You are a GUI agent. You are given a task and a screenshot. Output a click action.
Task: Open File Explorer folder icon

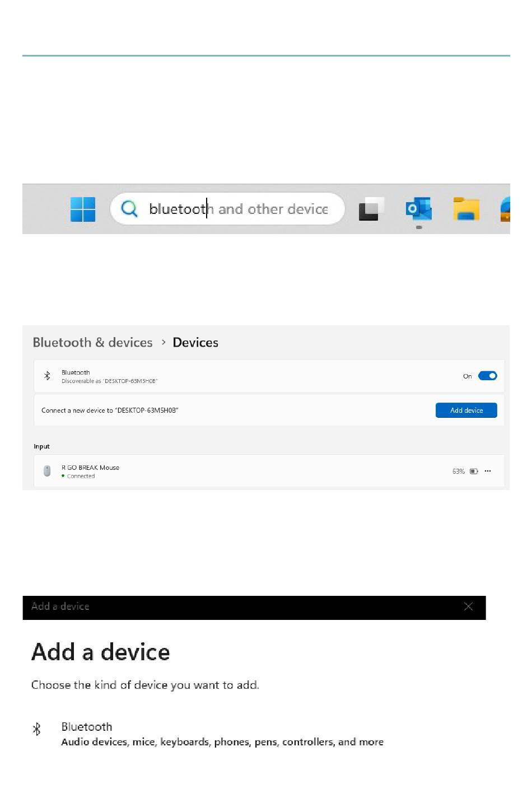tap(466, 209)
